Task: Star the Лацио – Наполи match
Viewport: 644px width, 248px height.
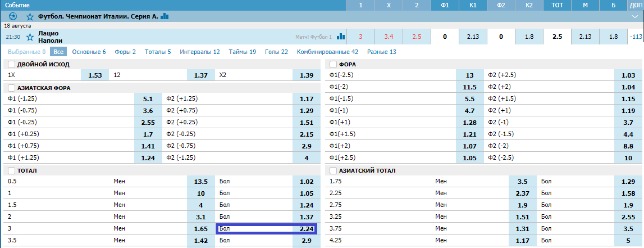Action: click(30, 37)
